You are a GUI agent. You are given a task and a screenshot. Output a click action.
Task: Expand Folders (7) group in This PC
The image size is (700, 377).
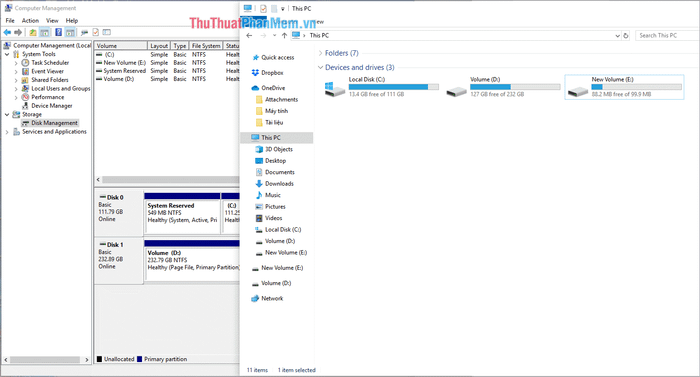(x=320, y=53)
